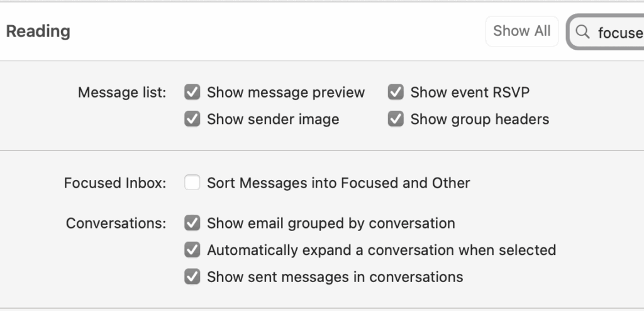This screenshot has height=311, width=644.
Task: Untick the Show event RSVP checkbox box
Action: click(x=396, y=92)
